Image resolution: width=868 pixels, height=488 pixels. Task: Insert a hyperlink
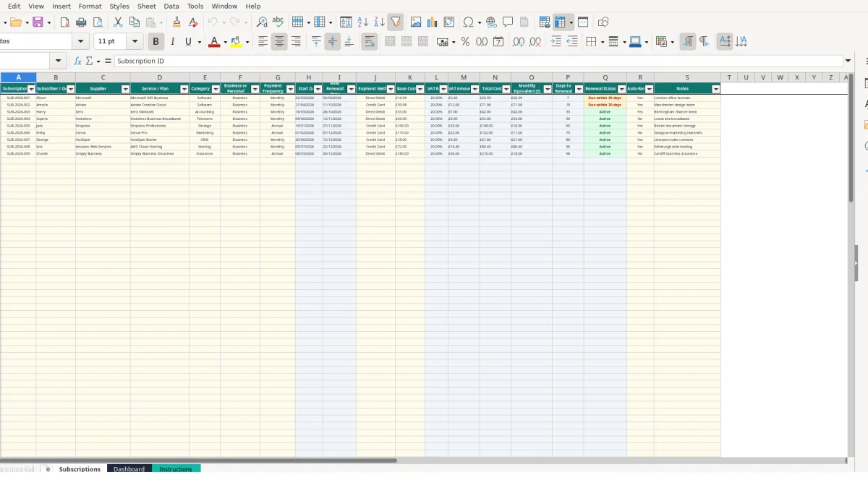[491, 22]
